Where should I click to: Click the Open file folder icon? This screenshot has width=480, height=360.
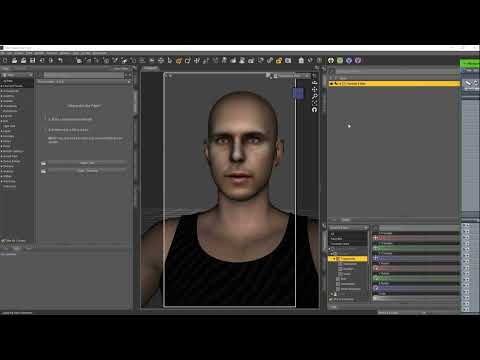pyautogui.click(x=15, y=60)
